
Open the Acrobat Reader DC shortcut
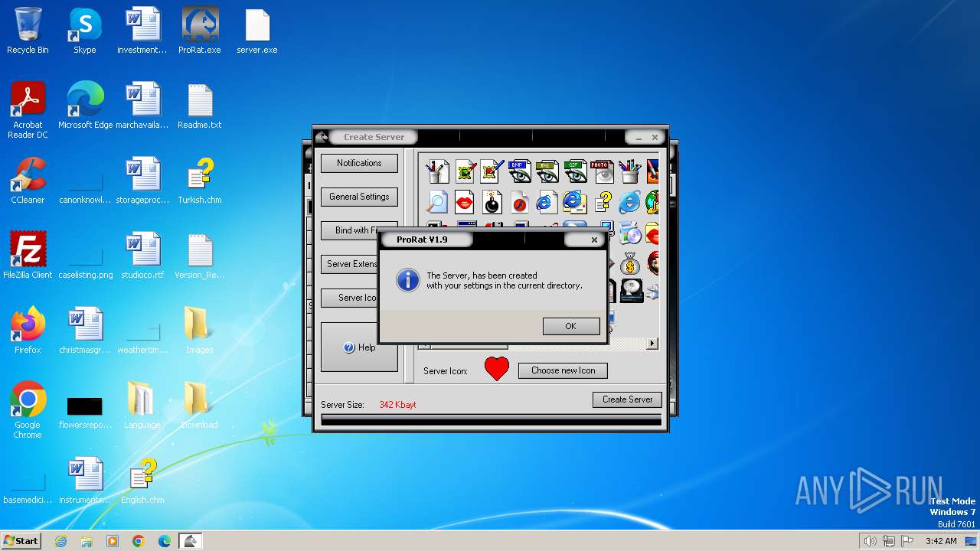pyautogui.click(x=28, y=111)
